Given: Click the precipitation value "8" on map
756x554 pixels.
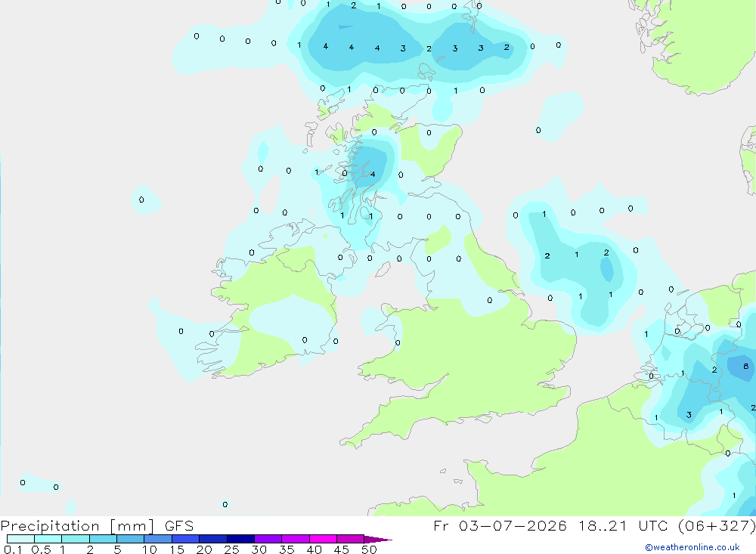Looking at the screenshot, I should pyautogui.click(x=746, y=366).
